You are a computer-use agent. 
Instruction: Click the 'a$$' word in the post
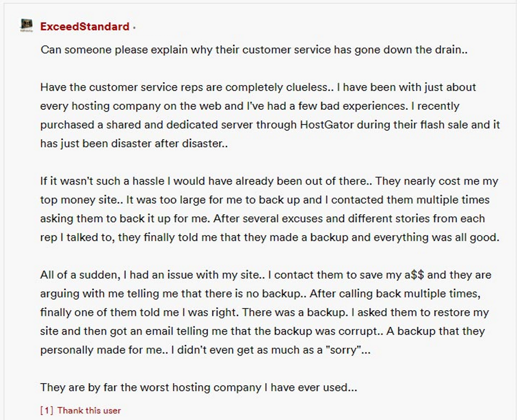(414, 275)
